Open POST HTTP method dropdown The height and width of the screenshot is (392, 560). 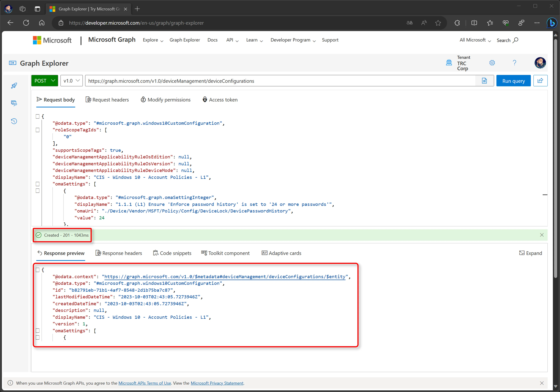pyautogui.click(x=45, y=81)
